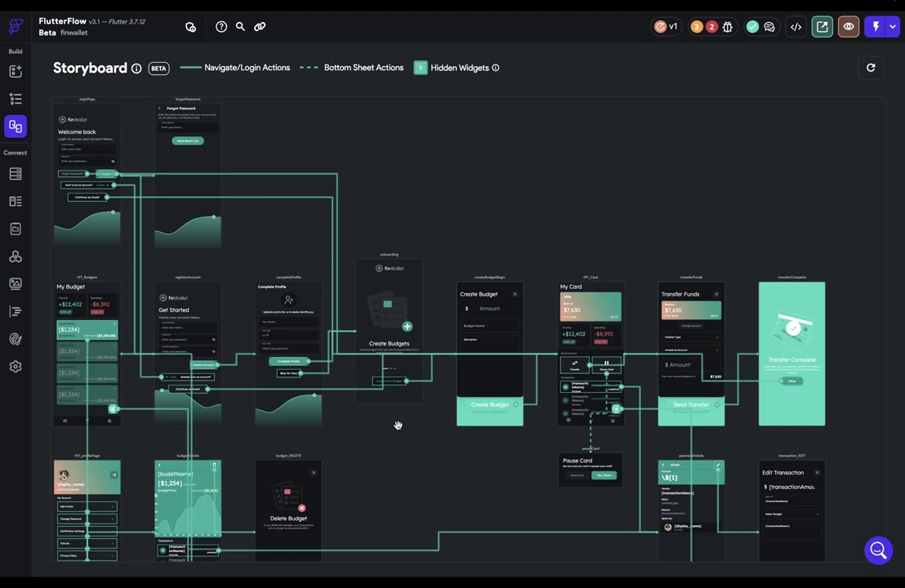
Task: Click the Budget Name field
Action: point(490,326)
